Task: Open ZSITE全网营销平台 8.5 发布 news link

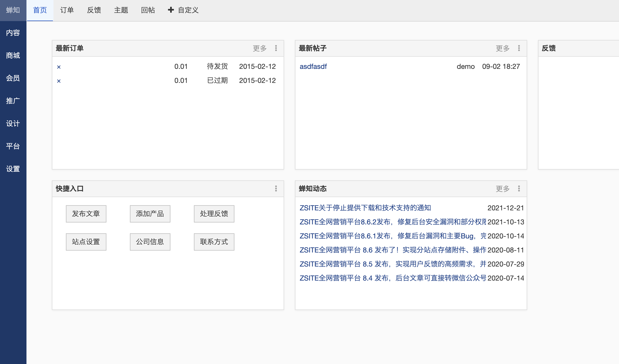Action: pos(393,264)
